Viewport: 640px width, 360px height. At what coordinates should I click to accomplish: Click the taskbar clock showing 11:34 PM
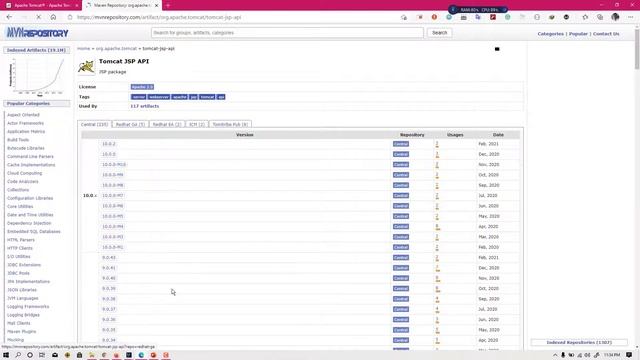612,355
